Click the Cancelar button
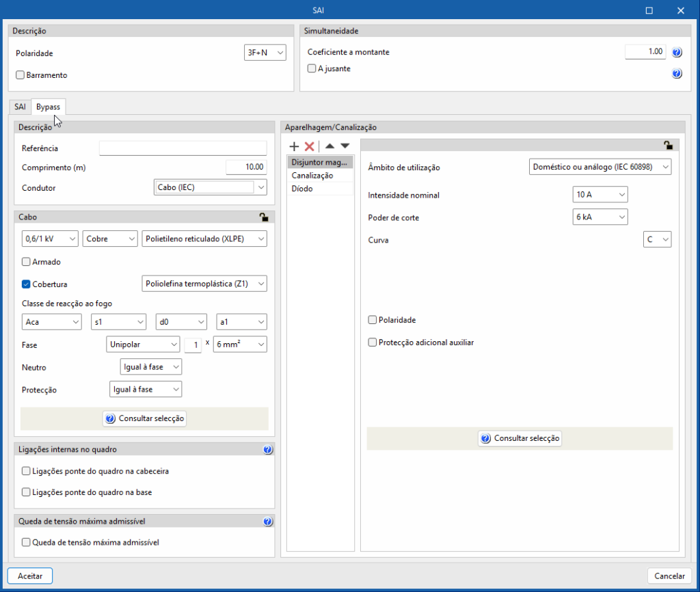The width and height of the screenshot is (700, 592). coord(669,576)
